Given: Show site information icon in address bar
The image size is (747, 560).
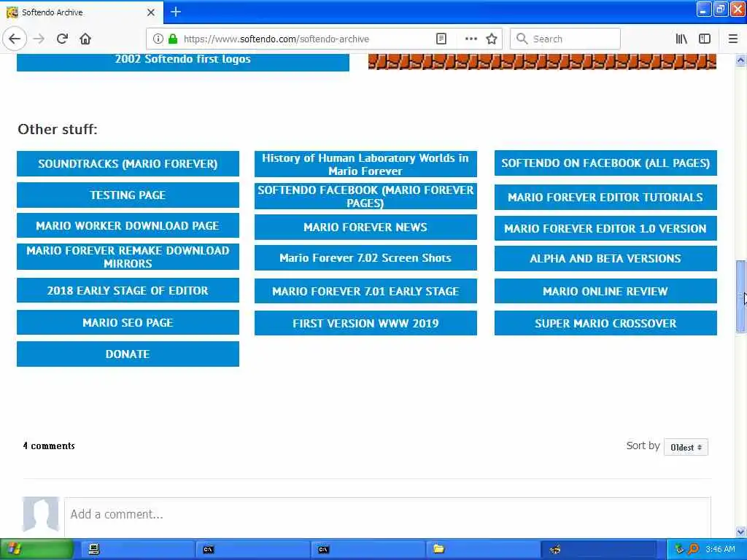Looking at the screenshot, I should pyautogui.click(x=158, y=39).
